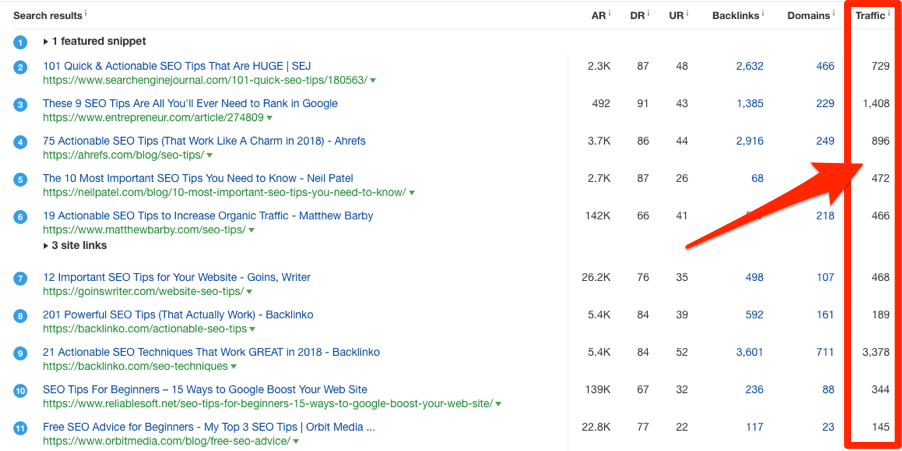Open dropdown arrow next to matthewbarby.com URL
902x451 pixels.
pos(251,230)
